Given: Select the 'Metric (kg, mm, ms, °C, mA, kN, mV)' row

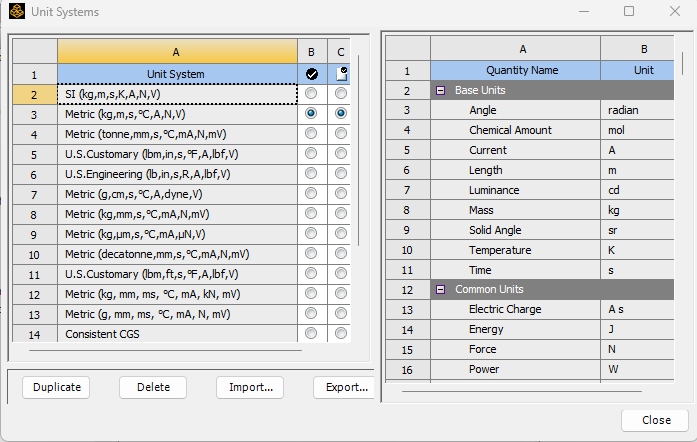Looking at the screenshot, I should [x=177, y=294].
